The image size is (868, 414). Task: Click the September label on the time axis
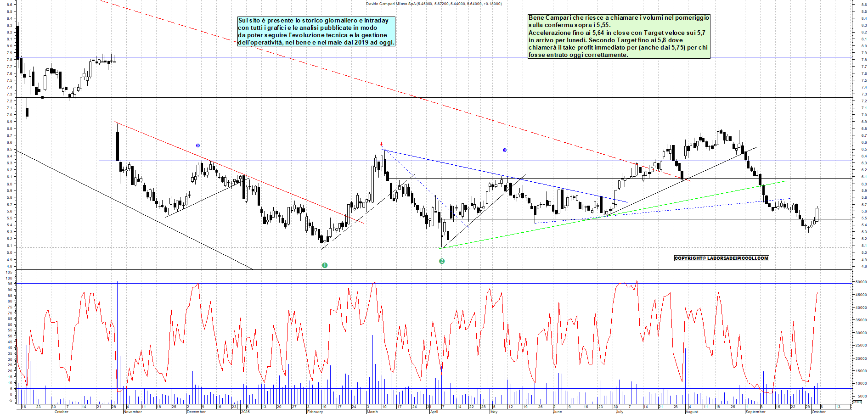point(755,412)
